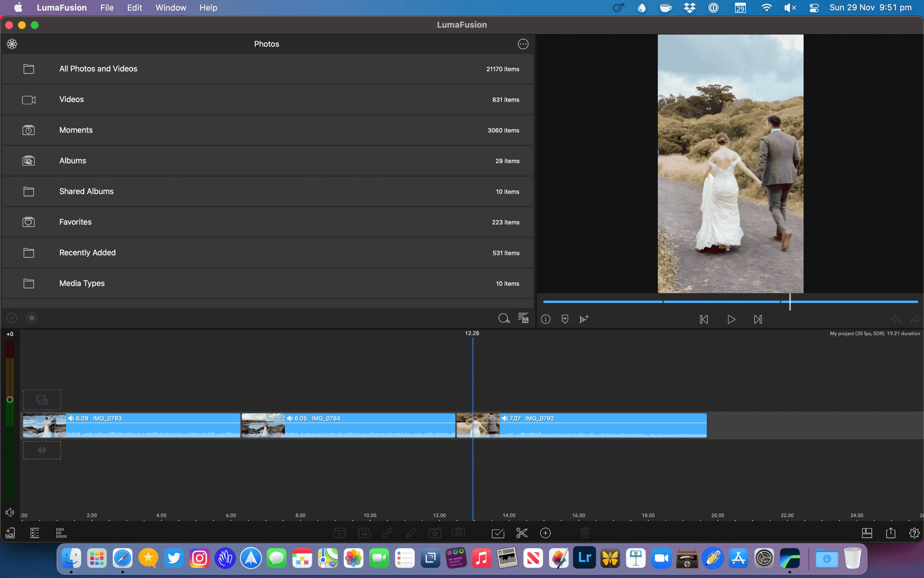924x578 pixels.
Task: Open the Photos source flower icon
Action: (x=12, y=44)
